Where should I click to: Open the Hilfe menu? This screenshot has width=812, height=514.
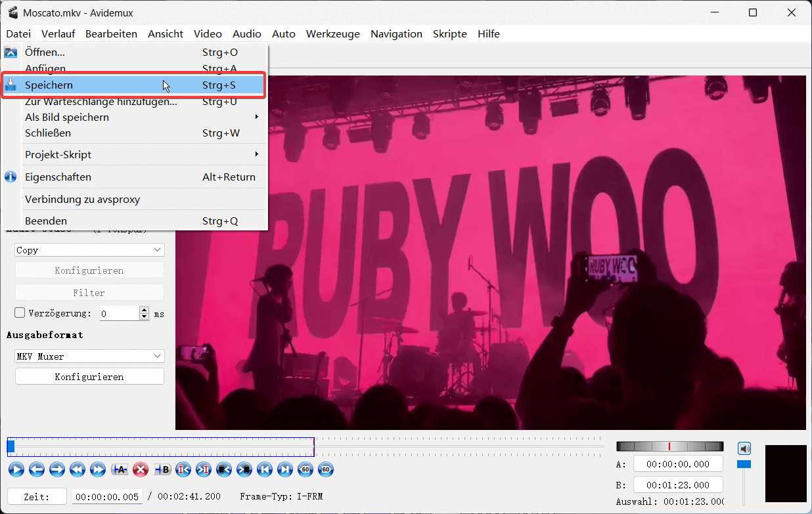click(489, 33)
